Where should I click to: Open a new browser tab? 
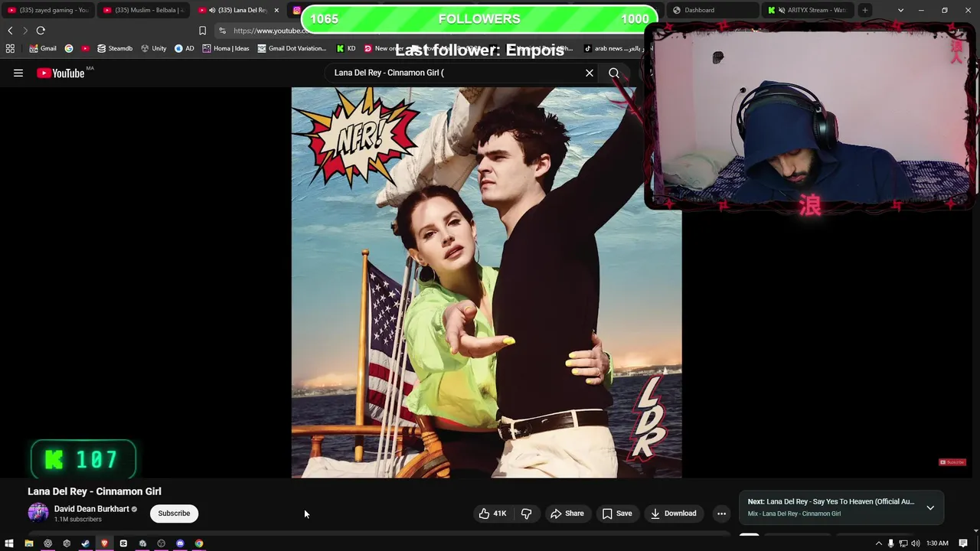(864, 10)
